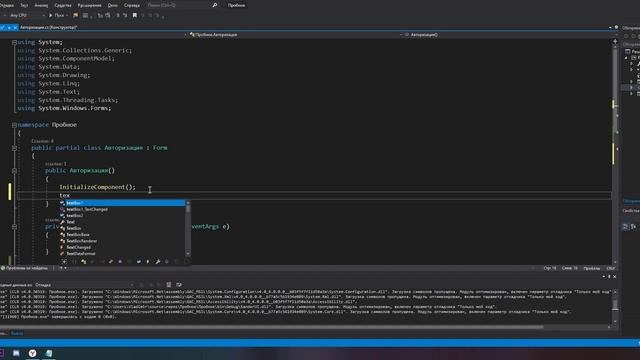Viewport: 640px width, 360px height.
Task: Open the Расширения menu
Action: (89, 5)
